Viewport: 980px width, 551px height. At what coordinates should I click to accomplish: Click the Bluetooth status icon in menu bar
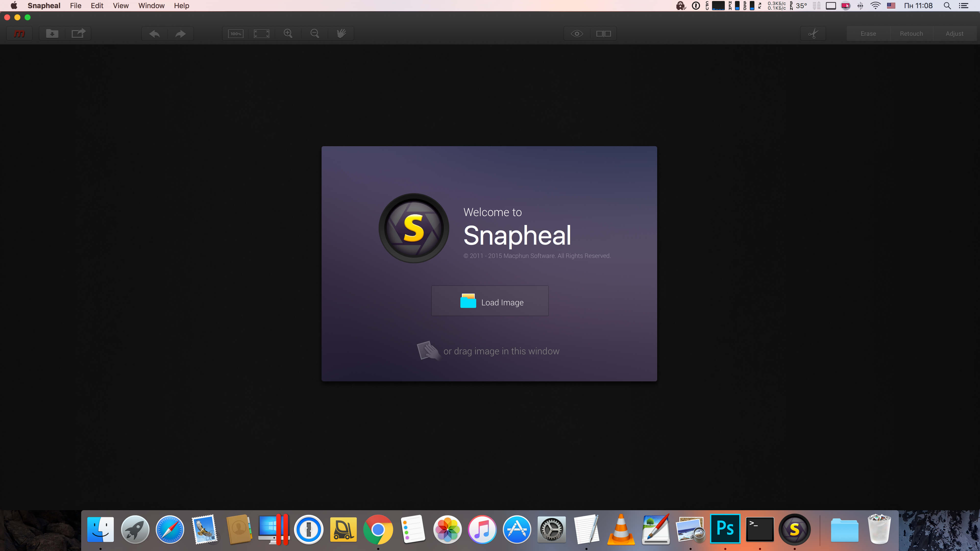click(860, 6)
